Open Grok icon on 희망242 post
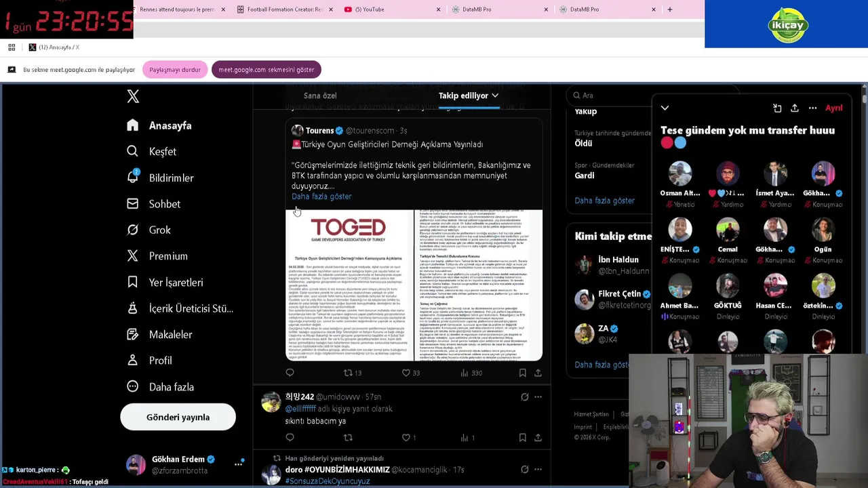Screen dimensions: 868x488 click(x=524, y=396)
